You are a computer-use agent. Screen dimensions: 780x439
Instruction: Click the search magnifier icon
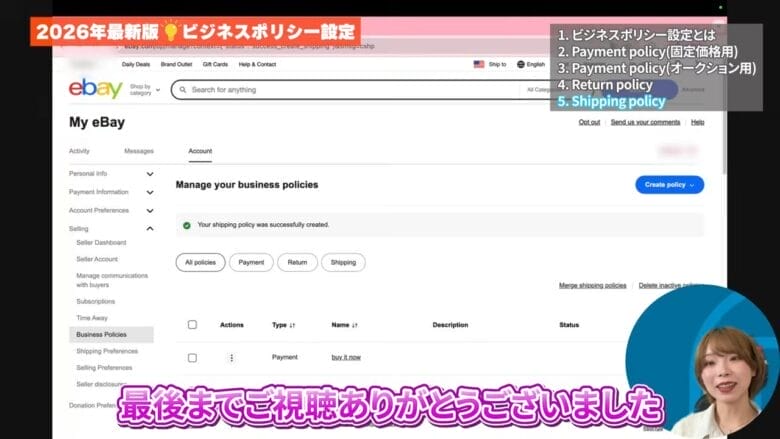(181, 90)
